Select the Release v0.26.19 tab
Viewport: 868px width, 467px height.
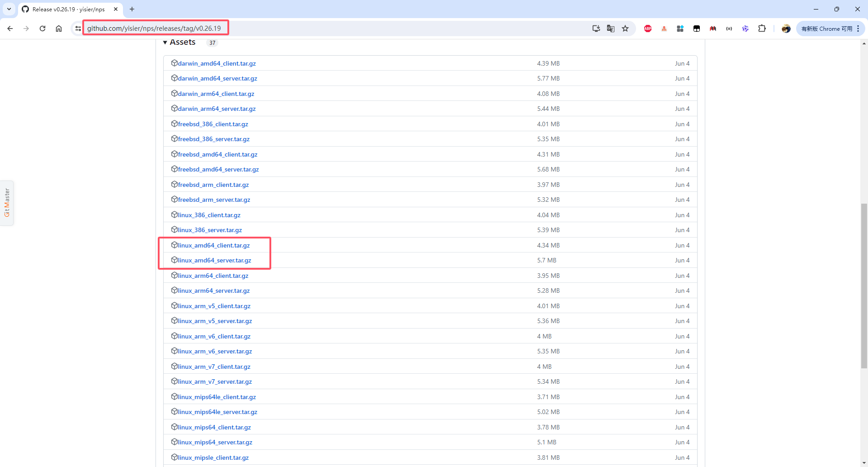(68, 9)
